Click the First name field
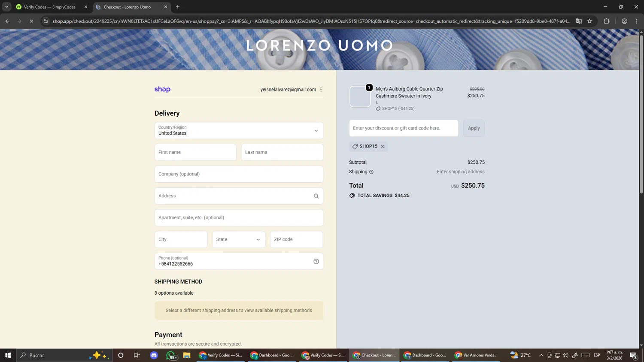The height and width of the screenshot is (362, 644). pos(195,152)
